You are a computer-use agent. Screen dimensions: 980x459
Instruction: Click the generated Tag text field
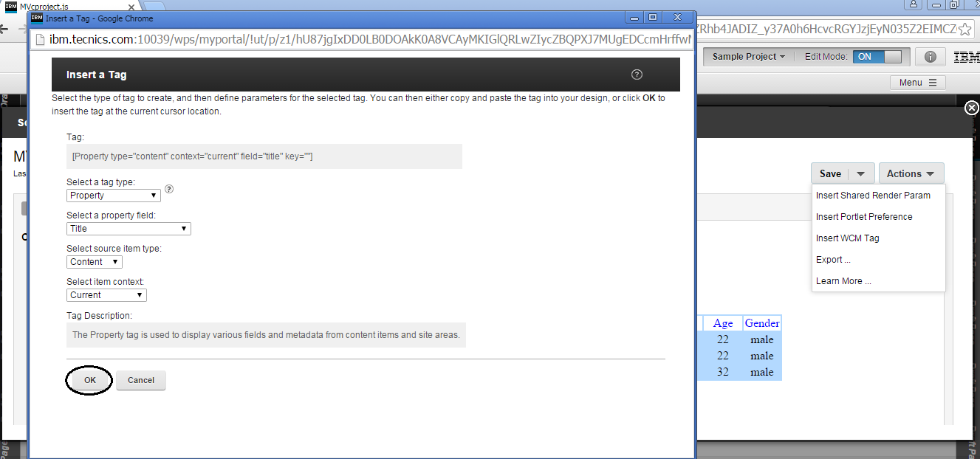click(x=264, y=156)
